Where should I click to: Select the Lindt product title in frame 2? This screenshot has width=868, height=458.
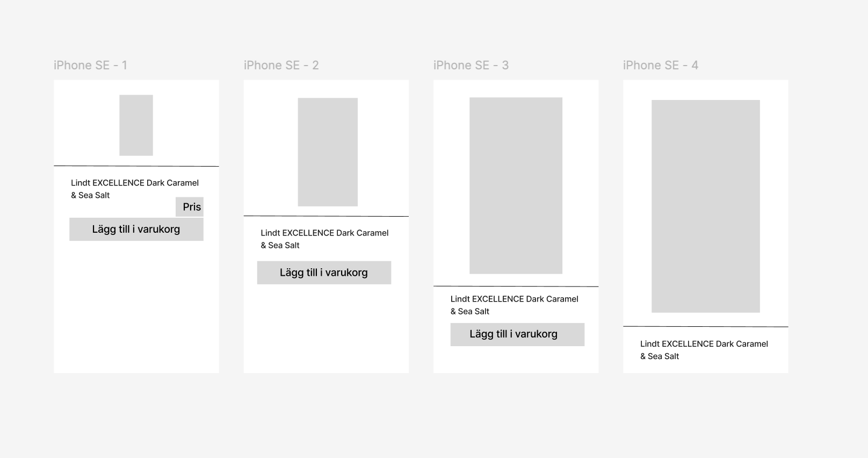point(324,239)
